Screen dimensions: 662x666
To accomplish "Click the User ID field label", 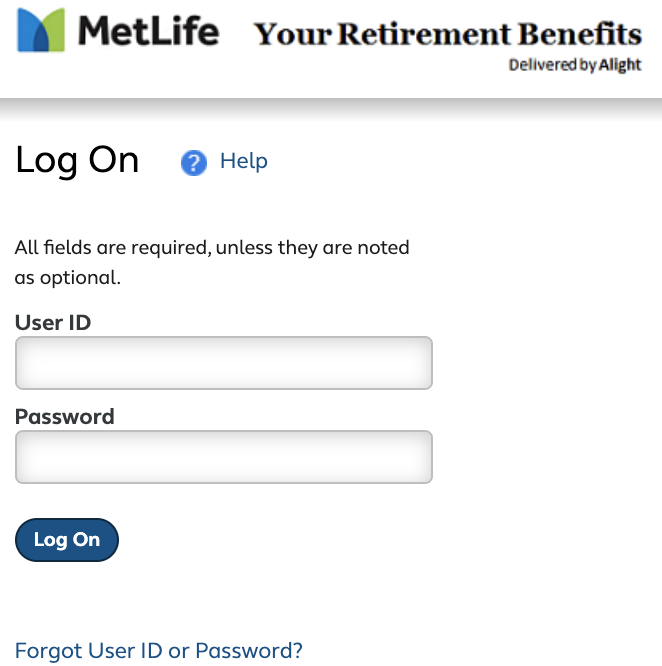I will (x=53, y=322).
